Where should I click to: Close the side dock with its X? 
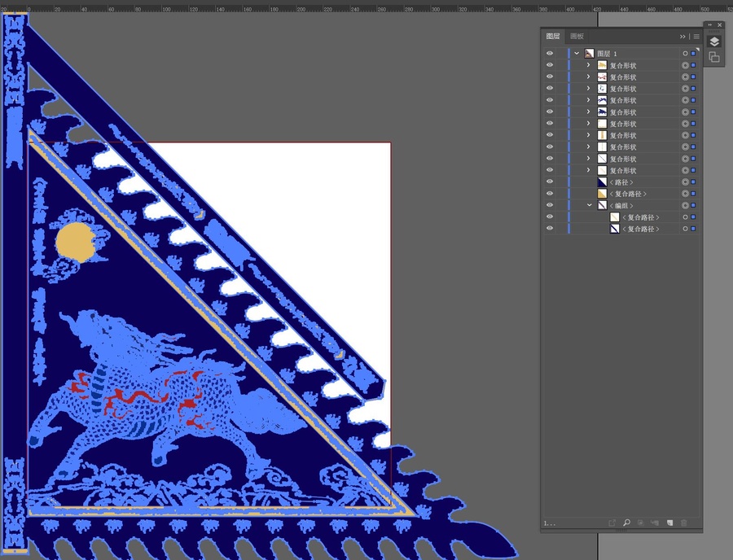tap(720, 24)
